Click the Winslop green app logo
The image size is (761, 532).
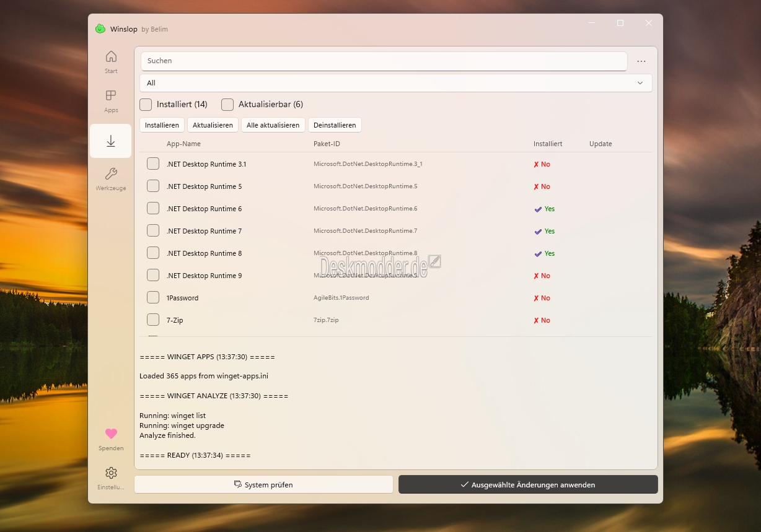coord(100,29)
